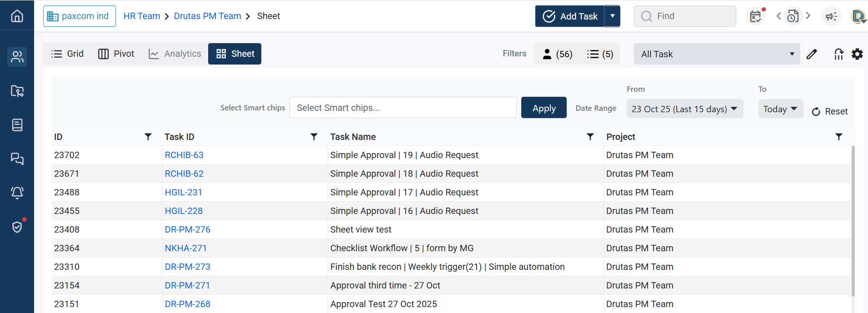The image size is (868, 313).
Task: Toggle the Project column filter
Action: (x=838, y=137)
